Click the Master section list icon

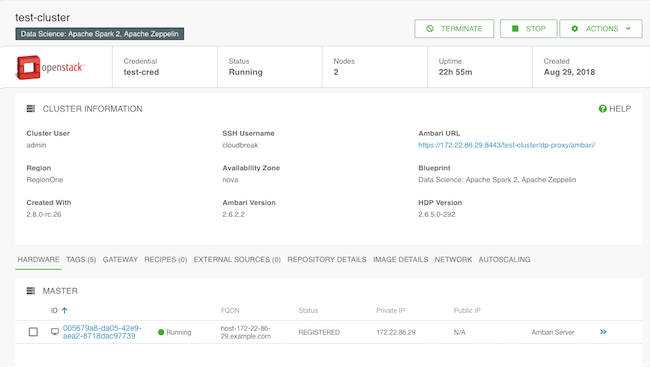(31, 291)
